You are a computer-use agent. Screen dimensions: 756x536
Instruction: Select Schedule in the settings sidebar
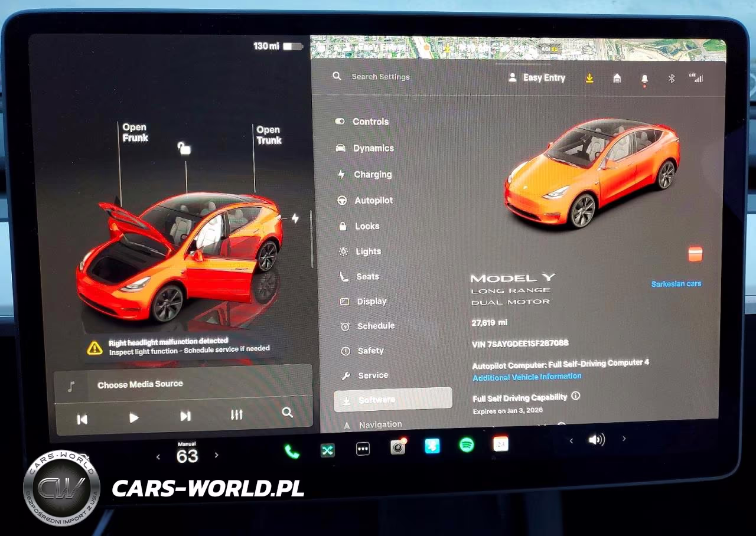pyautogui.click(x=368, y=326)
